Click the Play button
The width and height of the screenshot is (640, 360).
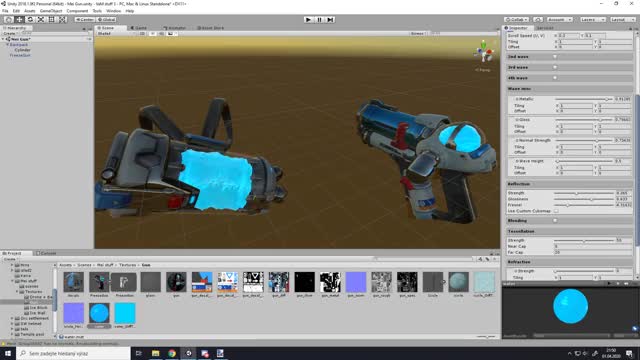pyautogui.click(x=309, y=20)
